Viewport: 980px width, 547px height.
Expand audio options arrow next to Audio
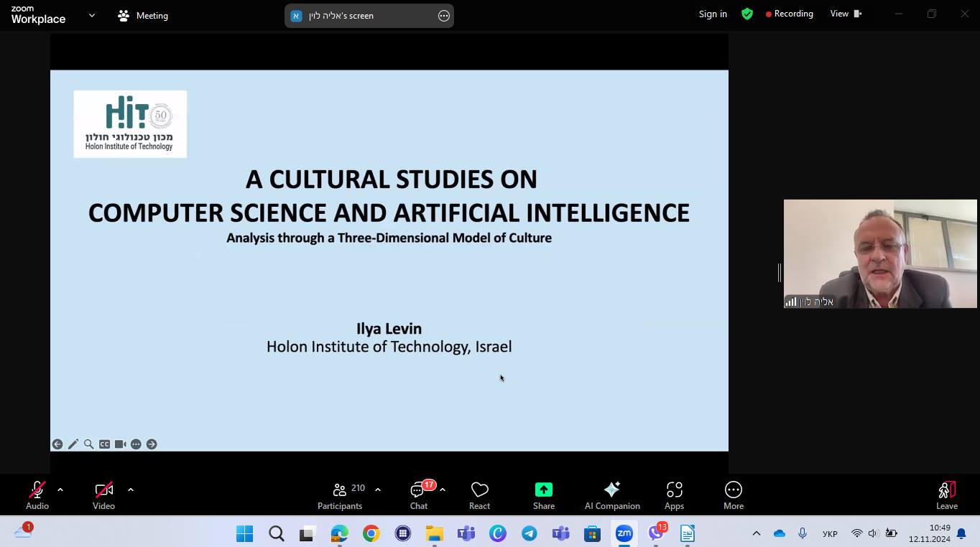coord(60,490)
